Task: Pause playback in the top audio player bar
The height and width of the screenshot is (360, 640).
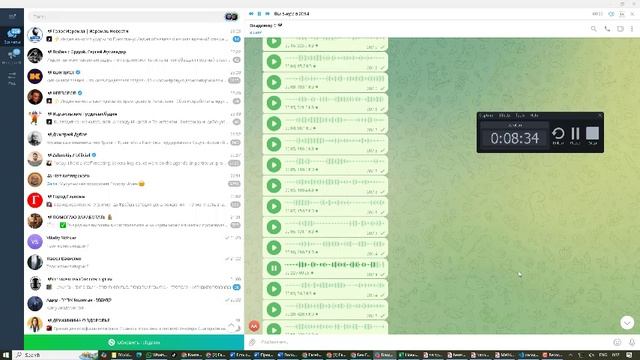Action: click(x=259, y=14)
